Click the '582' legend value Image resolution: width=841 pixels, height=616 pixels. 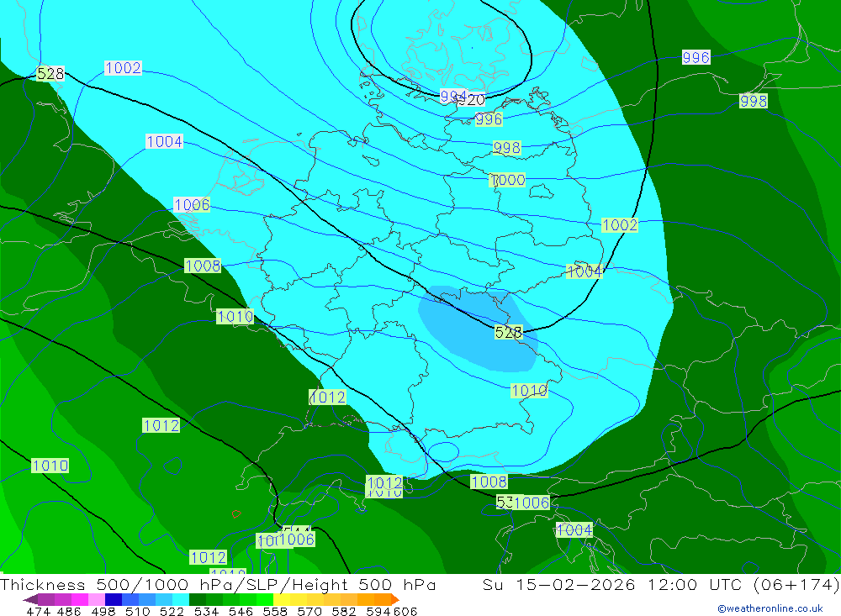(344, 611)
